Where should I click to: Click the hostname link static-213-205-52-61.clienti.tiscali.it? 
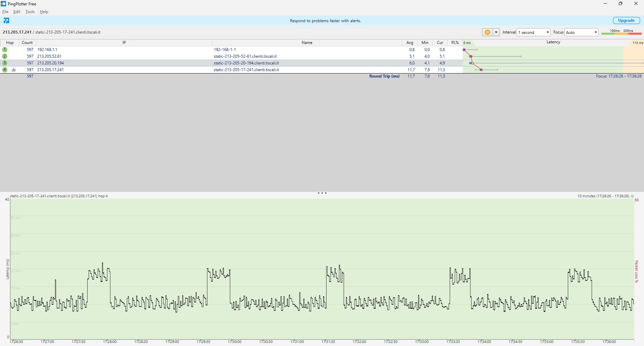pyautogui.click(x=245, y=56)
